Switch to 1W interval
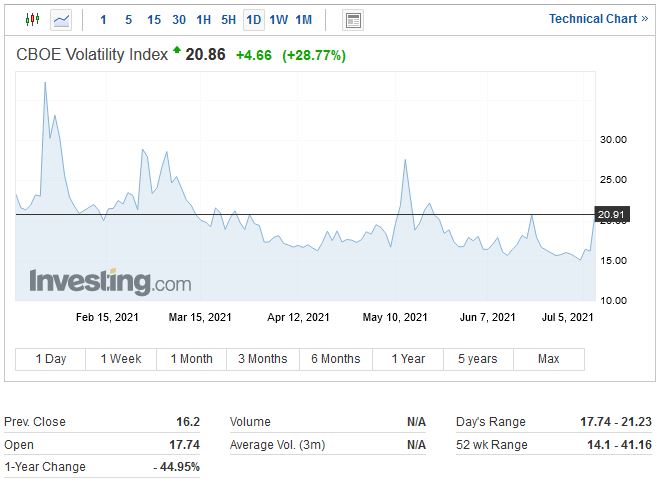The image size is (661, 491). click(279, 20)
